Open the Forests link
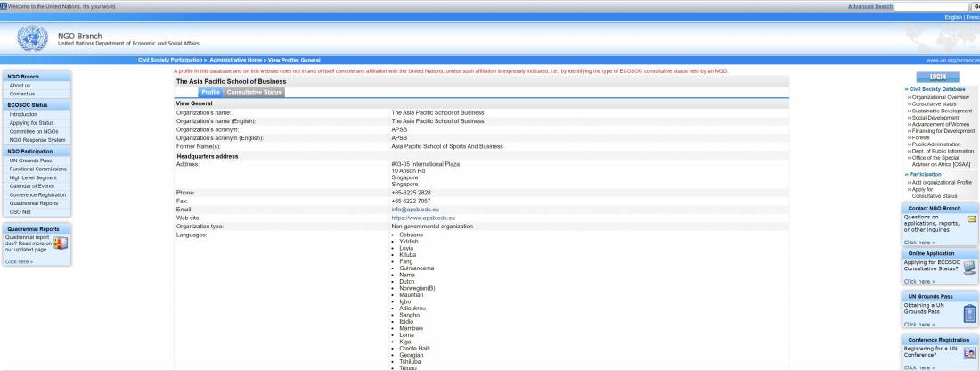Screen dimensions: 980x371 coord(920,137)
